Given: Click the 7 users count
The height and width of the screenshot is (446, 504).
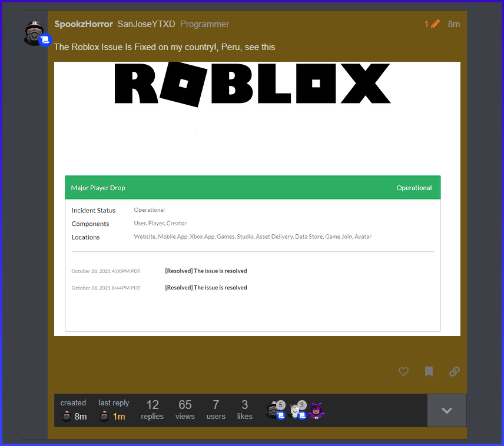Looking at the screenshot, I should [x=215, y=410].
